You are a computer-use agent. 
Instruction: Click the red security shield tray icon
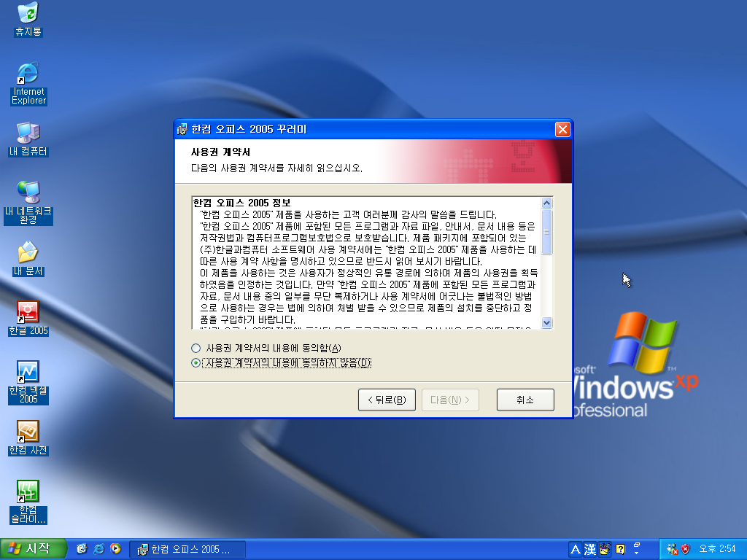pyautogui.click(x=686, y=549)
